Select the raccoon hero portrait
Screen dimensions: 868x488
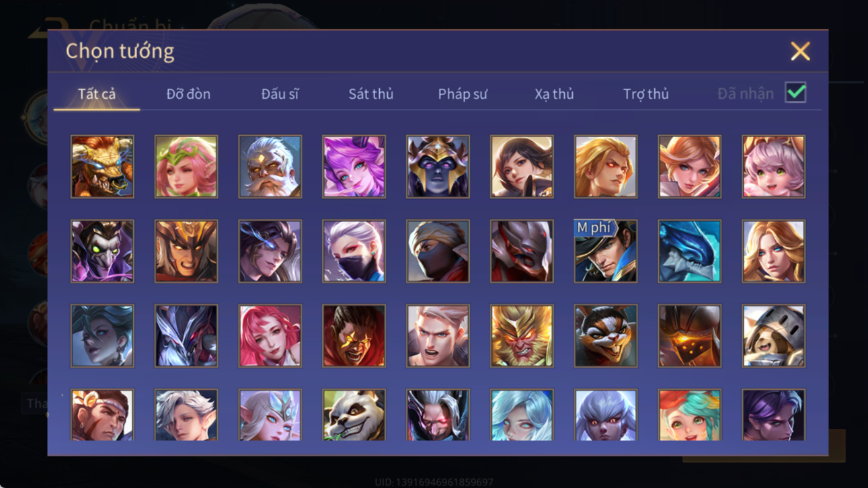click(x=606, y=336)
